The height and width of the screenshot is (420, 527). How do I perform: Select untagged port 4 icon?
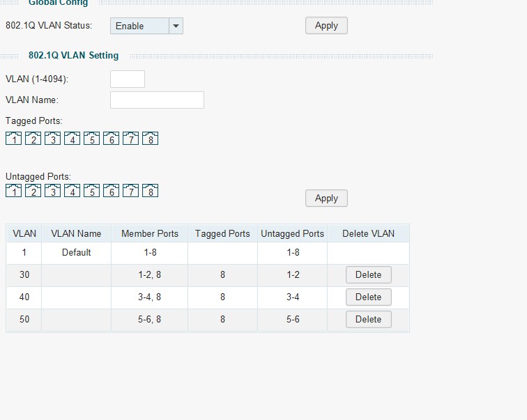coord(72,190)
